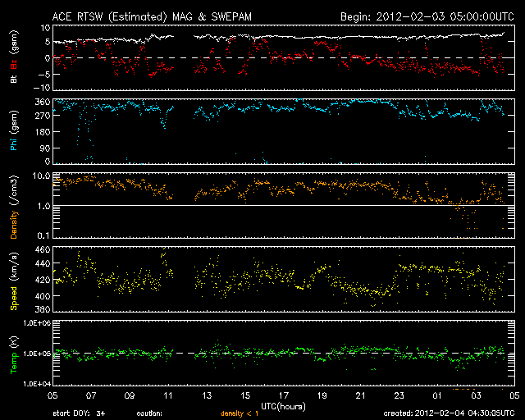Click the 23 hour tick on time axis
The image size is (525, 420).
coord(399,396)
